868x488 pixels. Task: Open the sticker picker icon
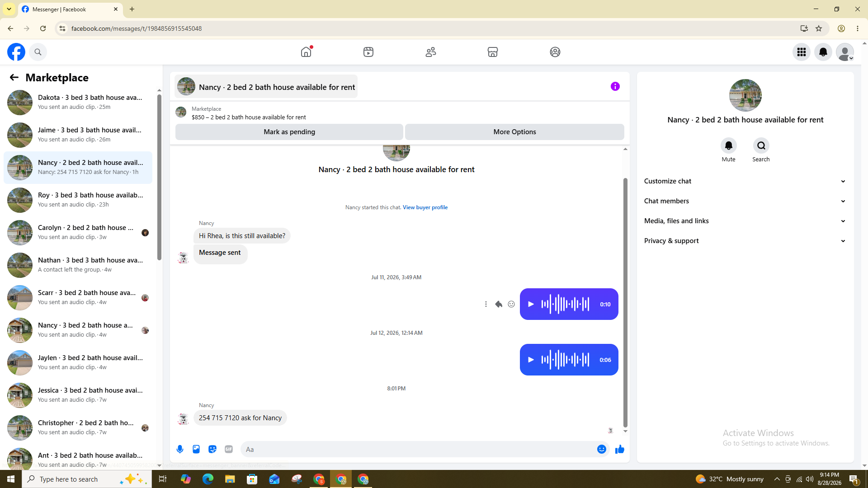[x=212, y=449]
